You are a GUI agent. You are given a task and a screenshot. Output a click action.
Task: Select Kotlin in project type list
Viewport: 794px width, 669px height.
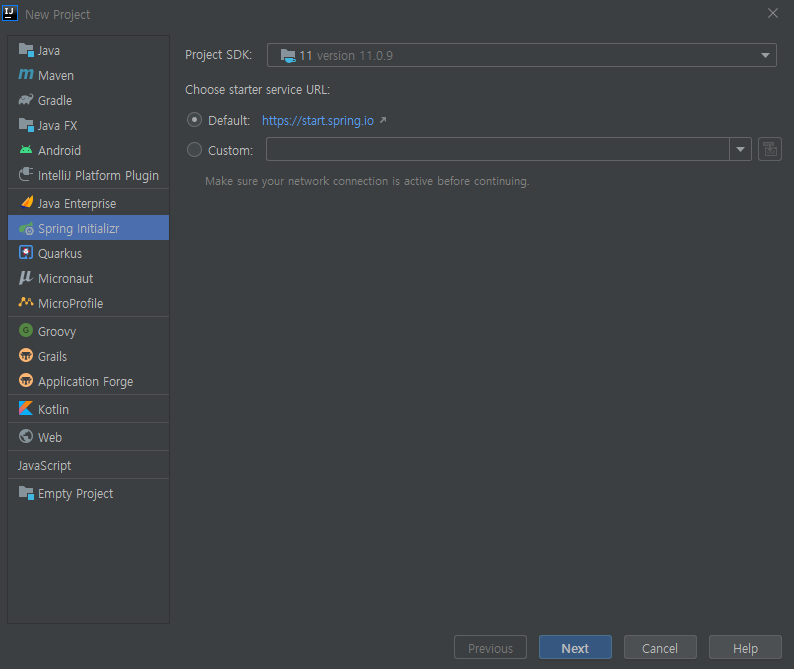pos(89,409)
